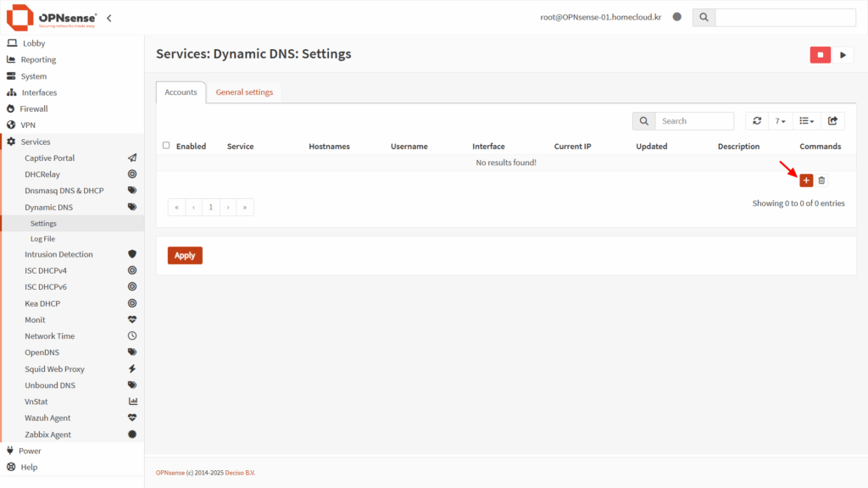Refresh the accounts table
Viewport: 868px width, 488px height.
pos(757,121)
